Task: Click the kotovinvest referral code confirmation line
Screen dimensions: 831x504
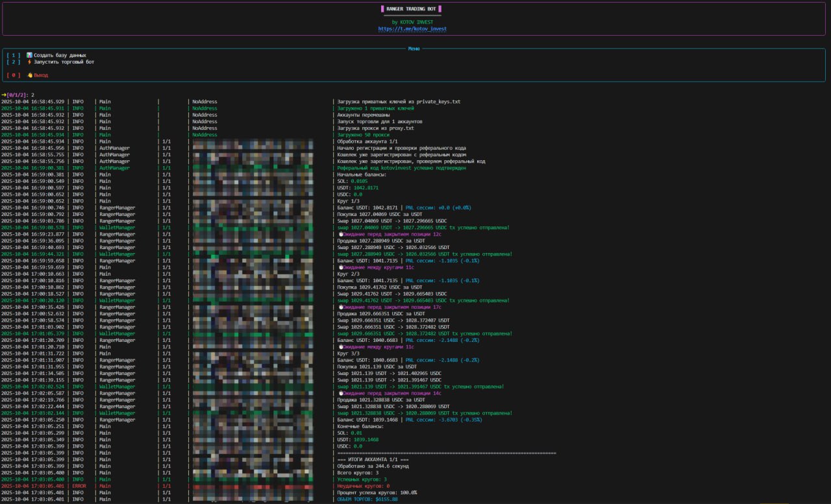Action: 401,168
